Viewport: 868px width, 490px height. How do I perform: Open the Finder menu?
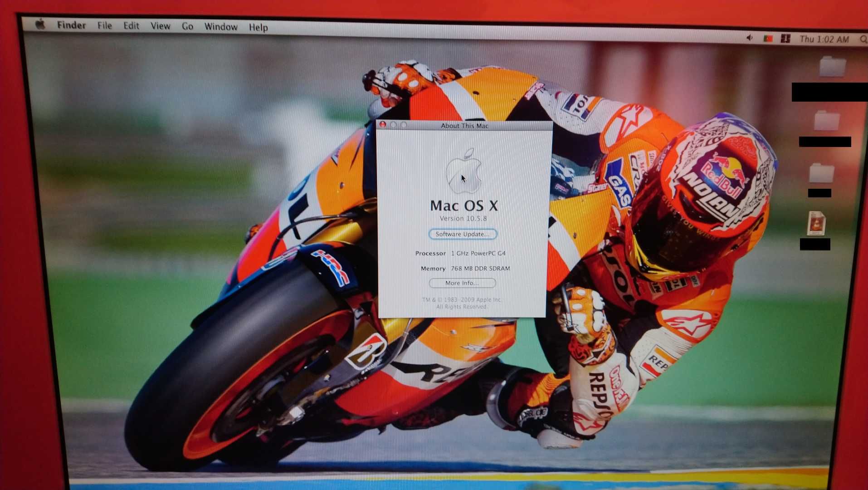pyautogui.click(x=71, y=25)
